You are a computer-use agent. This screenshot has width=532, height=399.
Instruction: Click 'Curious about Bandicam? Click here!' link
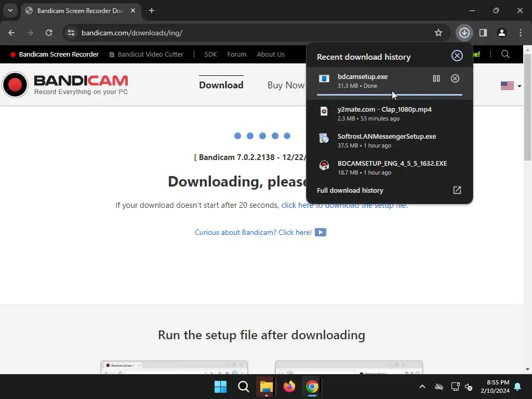click(x=253, y=232)
